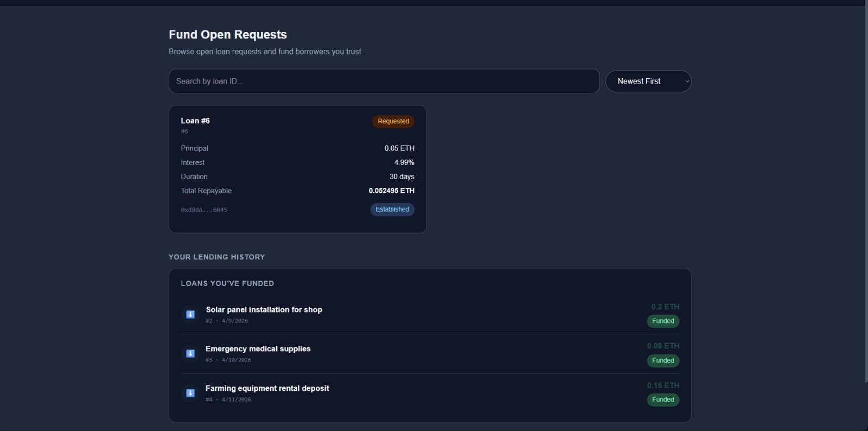The width and height of the screenshot is (868, 431).
Task: Click the Solar panel installation download icon
Action: 190,314
